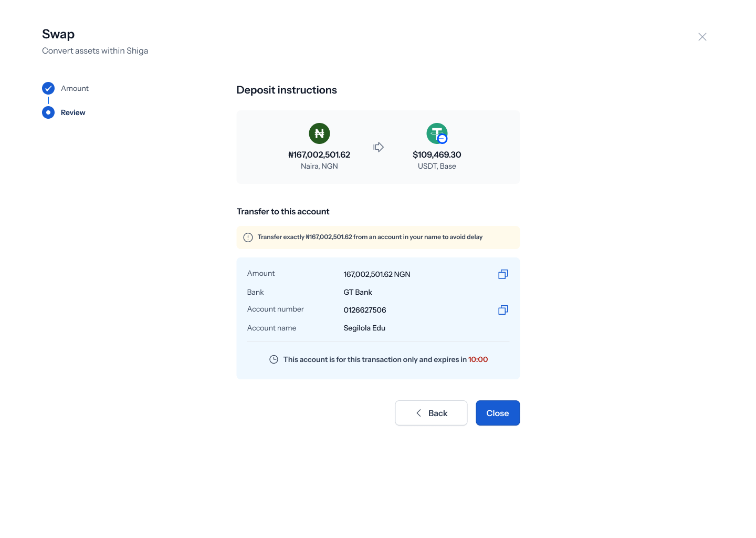Open the Amount step label

(75, 88)
